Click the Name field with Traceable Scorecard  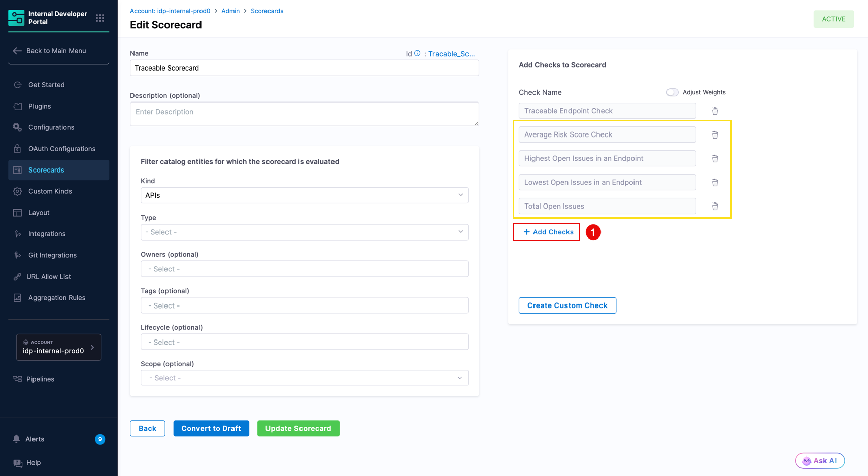(x=305, y=68)
